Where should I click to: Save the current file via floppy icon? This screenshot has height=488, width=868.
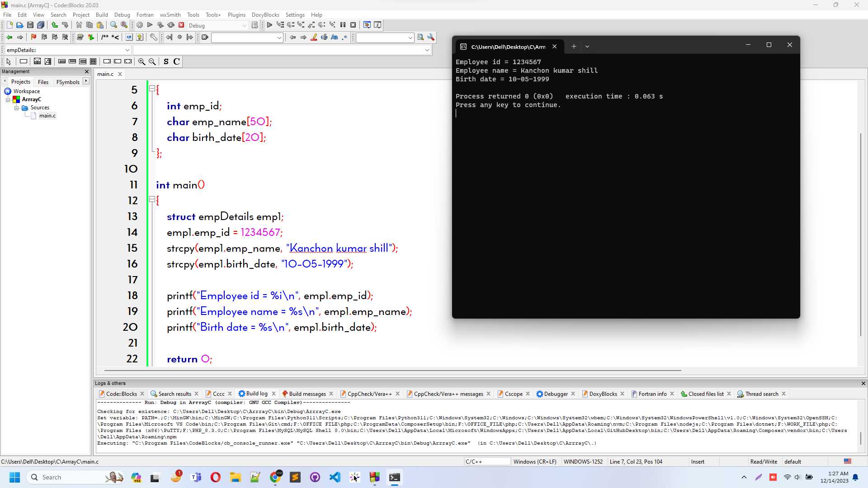(30, 25)
